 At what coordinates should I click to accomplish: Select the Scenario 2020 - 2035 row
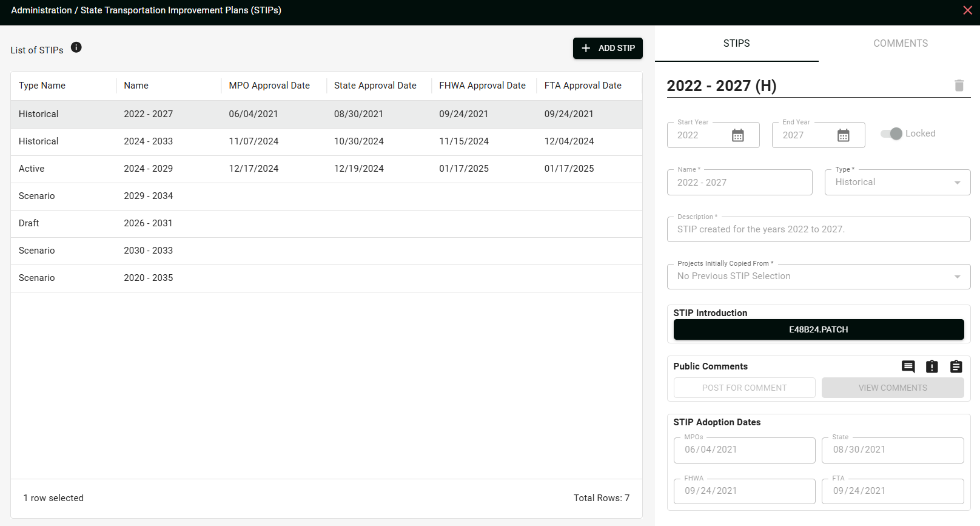point(326,278)
